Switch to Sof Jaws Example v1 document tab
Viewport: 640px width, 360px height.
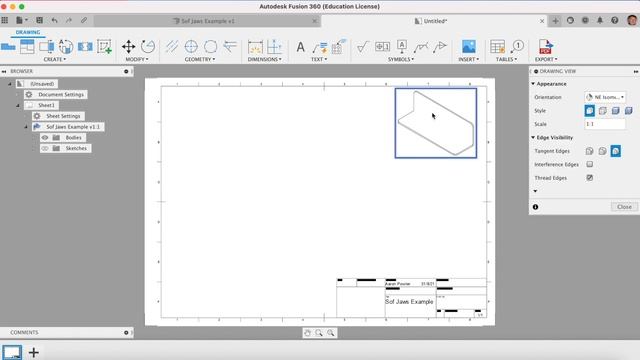[x=207, y=21]
